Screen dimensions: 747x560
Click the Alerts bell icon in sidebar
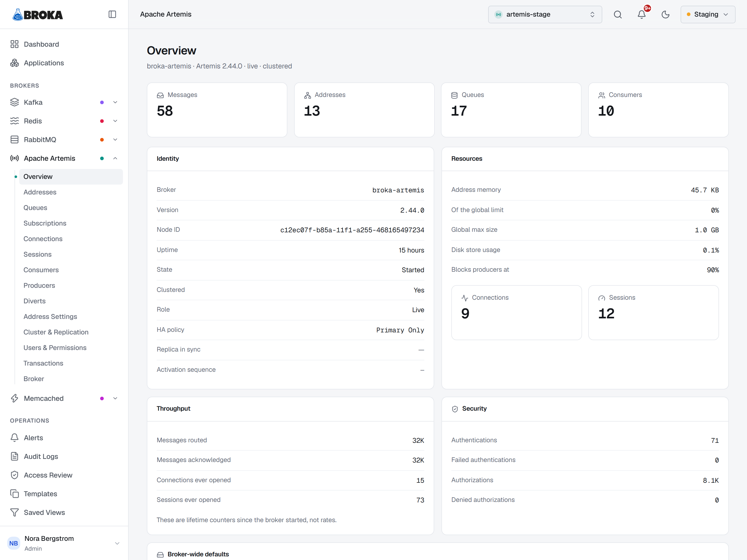point(15,437)
